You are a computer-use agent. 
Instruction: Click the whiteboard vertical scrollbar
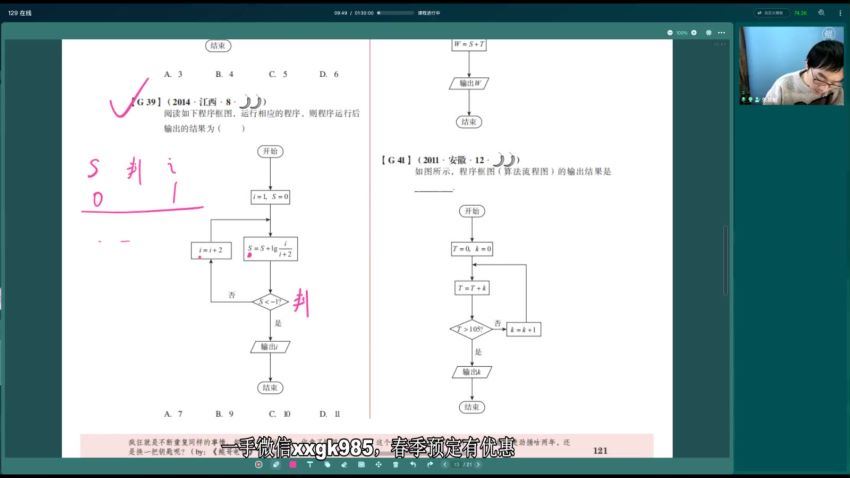point(725,260)
